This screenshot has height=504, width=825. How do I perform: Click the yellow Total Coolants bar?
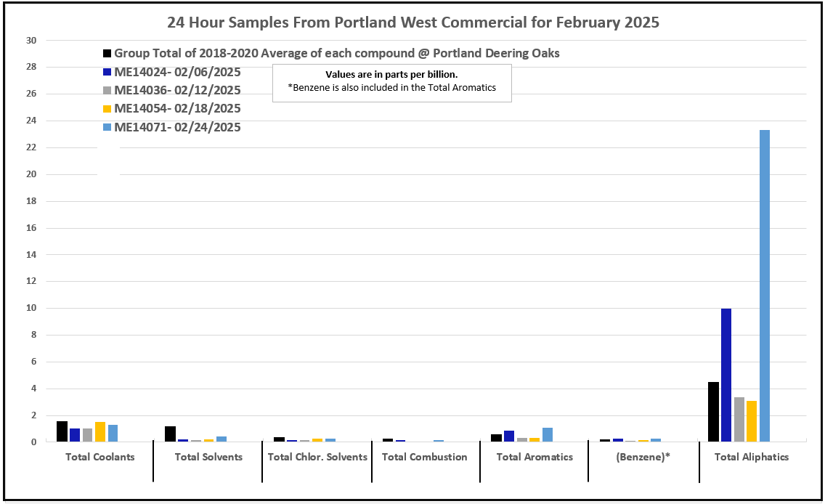pos(100,431)
